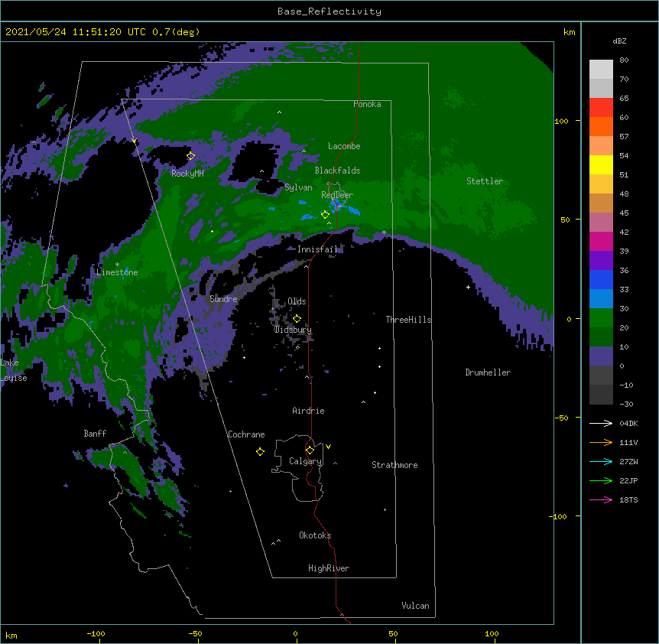This screenshot has height=644, width=659.
Task: Click the 2021/05/24 11:51:20 UTC timestamp
Action: 76,32
